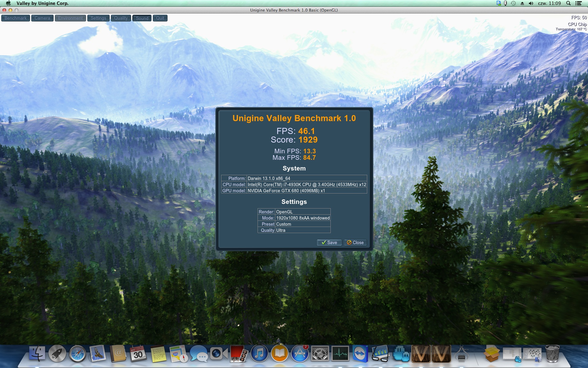Click the Mode value 1920x1080 8xAA windowed
This screenshot has width=588, height=368.
pos(303,218)
